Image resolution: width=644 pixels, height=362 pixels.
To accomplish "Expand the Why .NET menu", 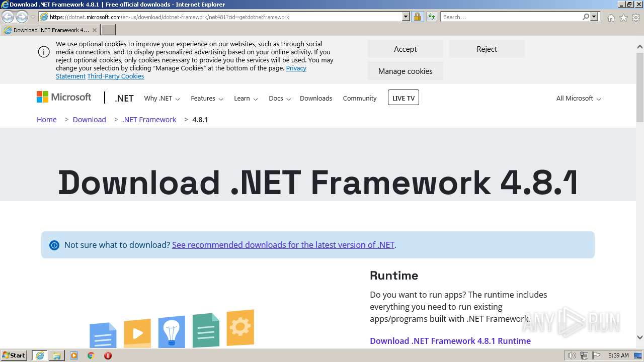I will point(162,99).
